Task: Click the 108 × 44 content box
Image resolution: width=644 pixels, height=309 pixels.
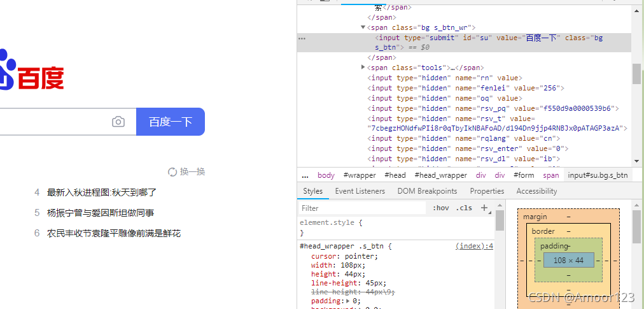Action: [568, 260]
